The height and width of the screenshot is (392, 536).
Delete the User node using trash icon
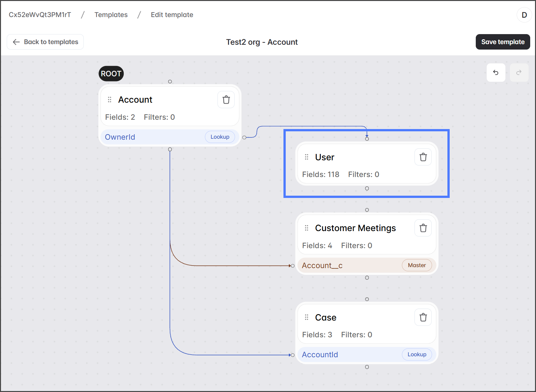(x=423, y=157)
